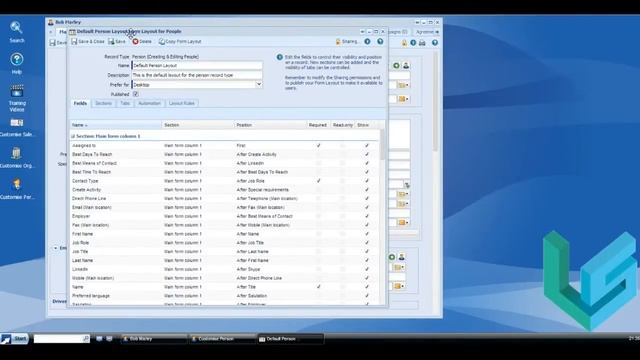Toggle Required checkbox for Assigned to row

pos(318,145)
